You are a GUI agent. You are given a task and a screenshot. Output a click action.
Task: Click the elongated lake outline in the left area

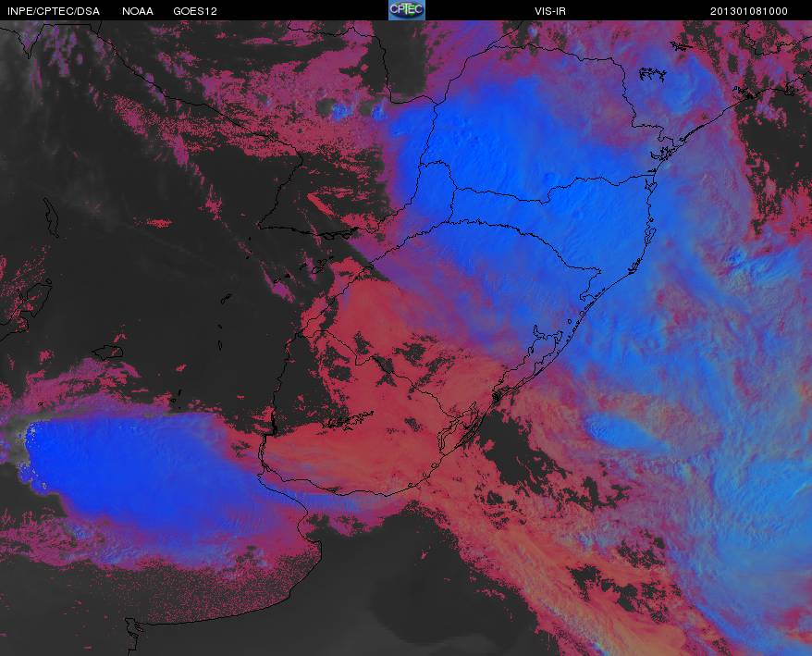pos(51,217)
